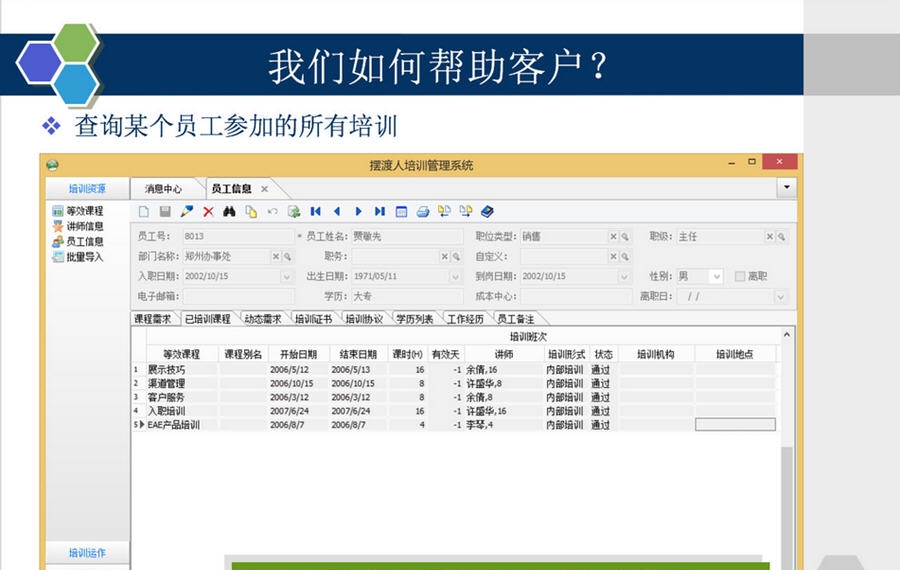Screen dimensions: 900x570
Task: Open the 性别 dropdown
Action: 716,277
